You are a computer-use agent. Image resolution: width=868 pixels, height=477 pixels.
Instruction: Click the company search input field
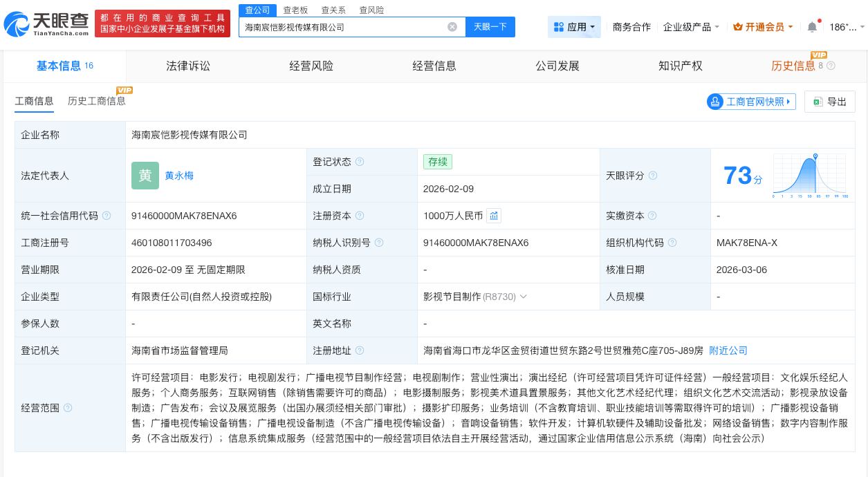(x=346, y=27)
